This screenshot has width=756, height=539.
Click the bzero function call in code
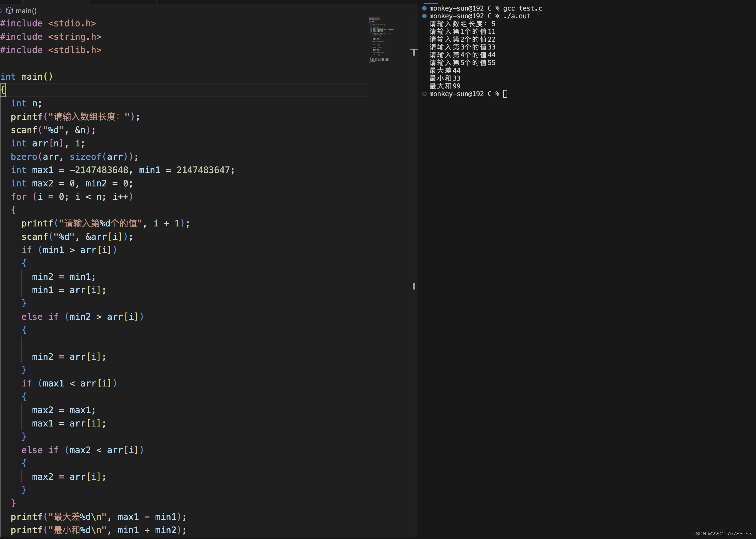(24, 157)
